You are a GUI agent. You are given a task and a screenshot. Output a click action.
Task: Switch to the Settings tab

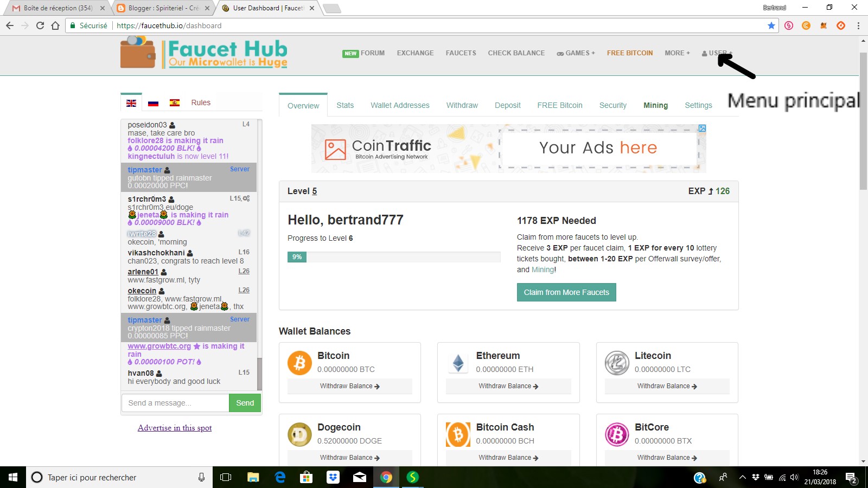[x=698, y=105]
